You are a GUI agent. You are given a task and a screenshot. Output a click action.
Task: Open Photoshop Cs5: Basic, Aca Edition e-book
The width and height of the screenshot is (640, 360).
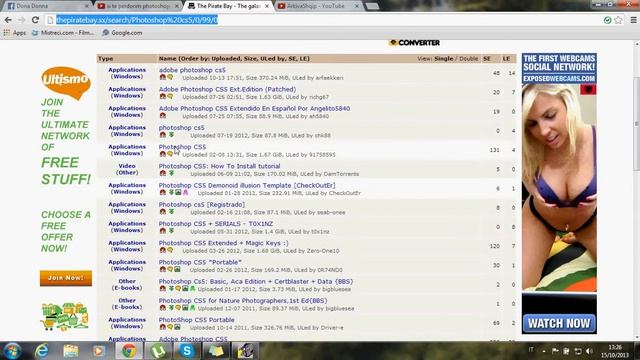[256, 281]
